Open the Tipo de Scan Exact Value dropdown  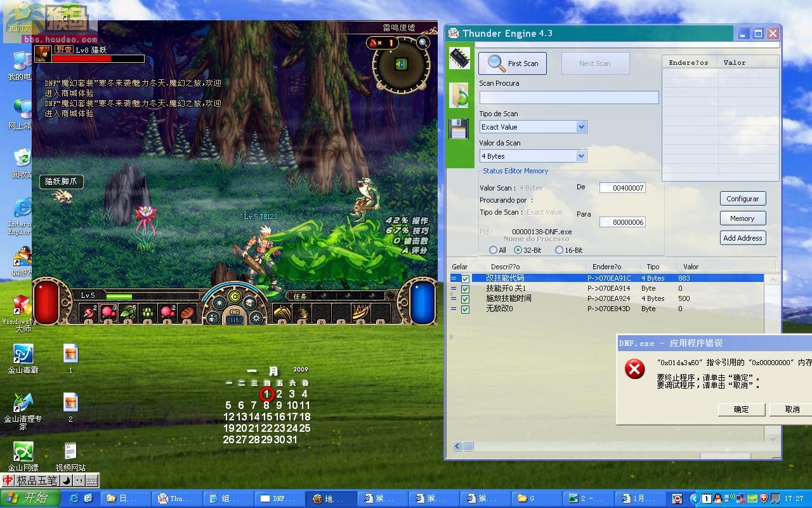click(581, 127)
